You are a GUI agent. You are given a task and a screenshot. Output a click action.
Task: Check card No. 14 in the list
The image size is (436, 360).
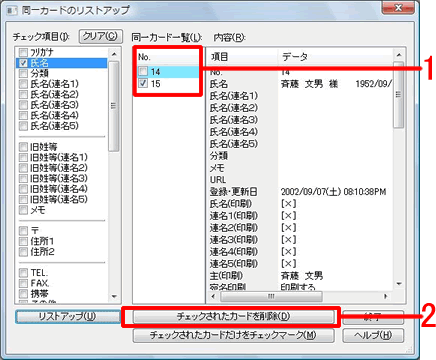tap(143, 71)
